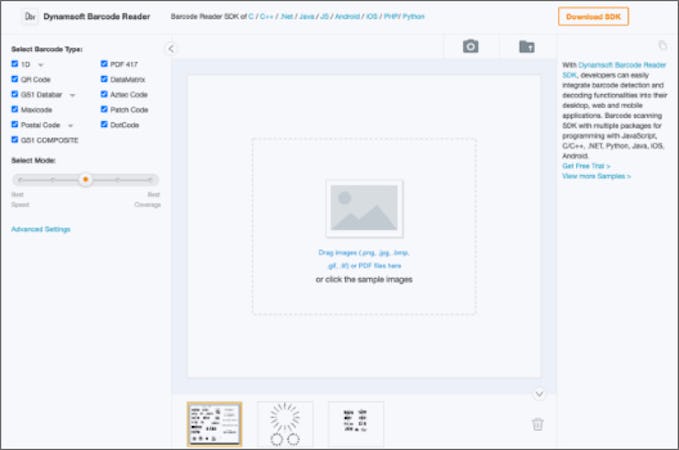The width and height of the screenshot is (679, 450).
Task: Select the third sample thumbnail
Action: 356,424
